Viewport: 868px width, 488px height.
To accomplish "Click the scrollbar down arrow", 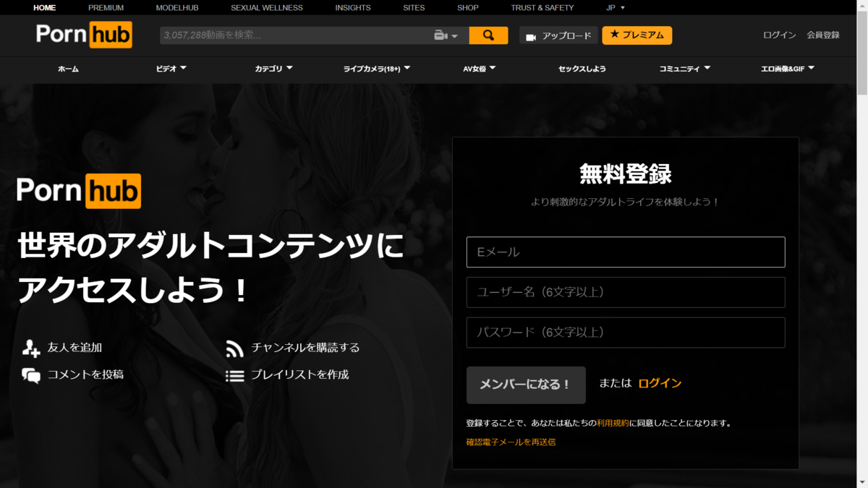I will [x=862, y=482].
